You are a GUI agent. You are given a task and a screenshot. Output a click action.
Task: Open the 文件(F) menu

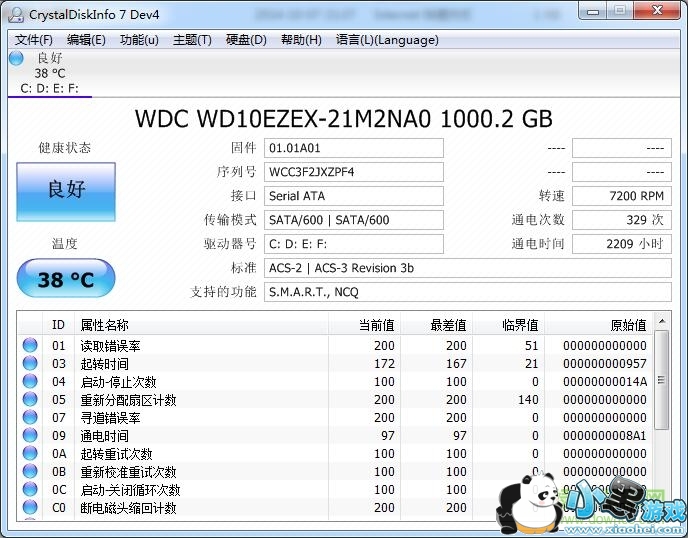[x=33, y=40]
